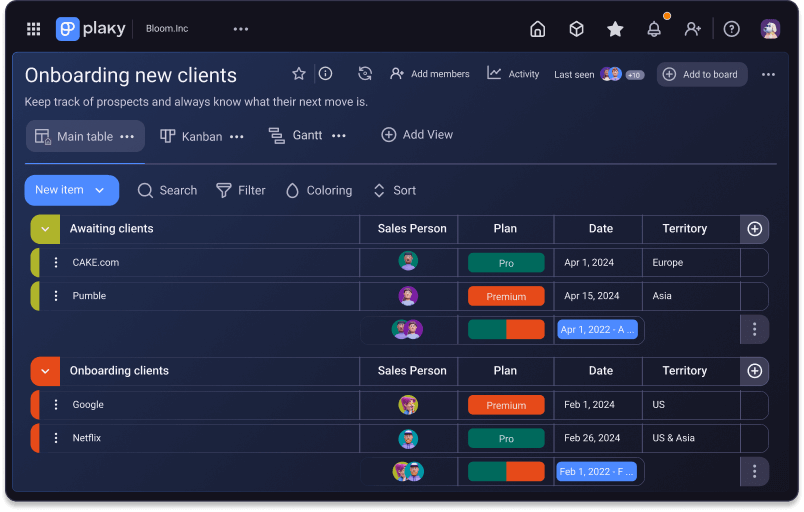Open Kanban view options dots
Viewport: 804px width, 512px height.
(x=236, y=137)
